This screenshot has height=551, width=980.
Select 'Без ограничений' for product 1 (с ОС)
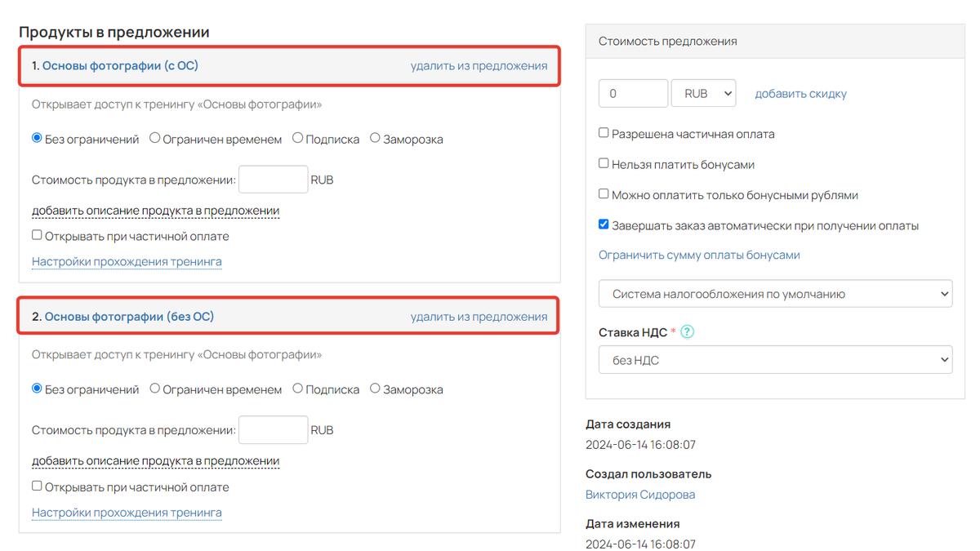coord(37,138)
